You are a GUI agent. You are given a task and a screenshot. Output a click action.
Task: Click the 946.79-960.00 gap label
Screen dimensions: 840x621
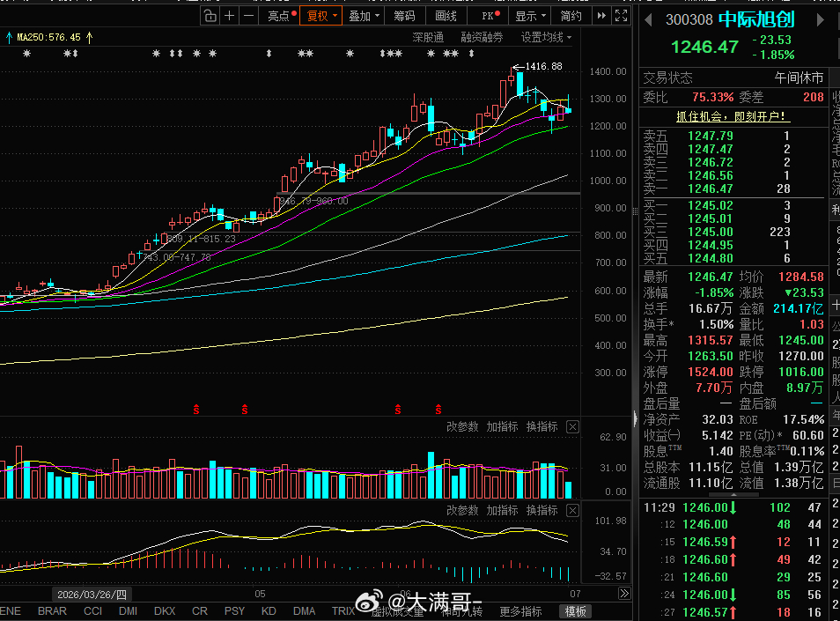point(314,201)
